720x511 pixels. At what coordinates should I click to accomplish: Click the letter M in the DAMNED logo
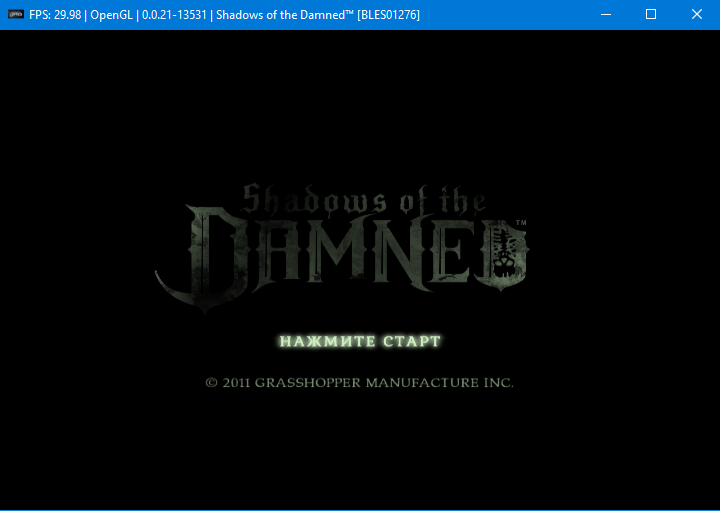point(338,250)
